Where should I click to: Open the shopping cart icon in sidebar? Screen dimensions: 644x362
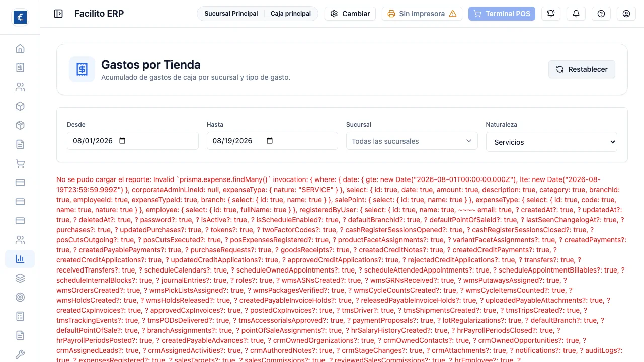20,163
